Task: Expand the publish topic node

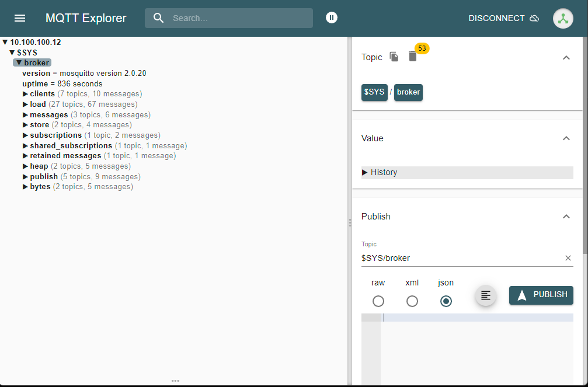Action: [x=25, y=177]
